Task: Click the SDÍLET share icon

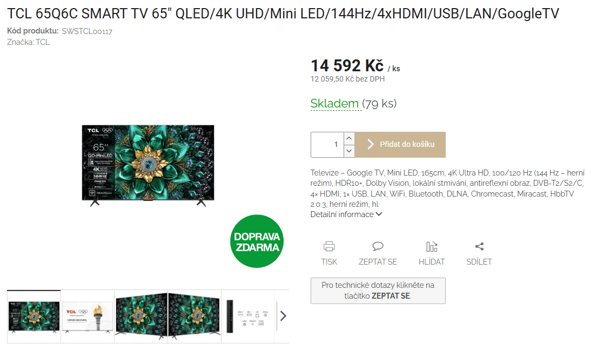Action: (x=479, y=246)
